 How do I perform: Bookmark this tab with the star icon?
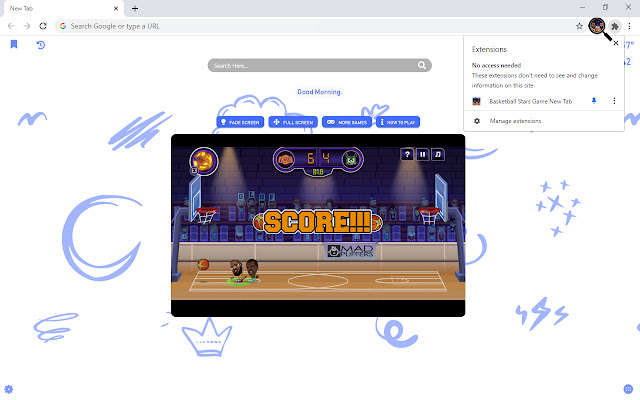579,26
